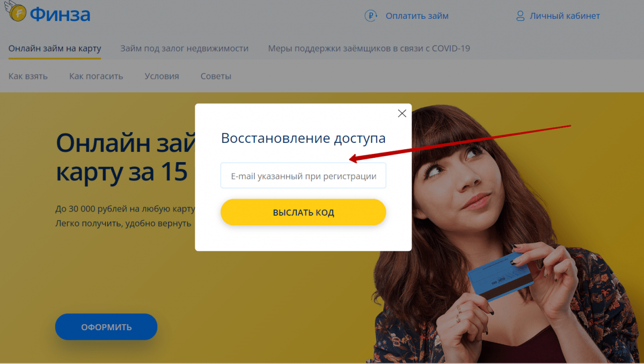Focus the E-mail указанный при регистрации field
Image resolution: width=644 pixels, height=364 pixels.
point(303,176)
